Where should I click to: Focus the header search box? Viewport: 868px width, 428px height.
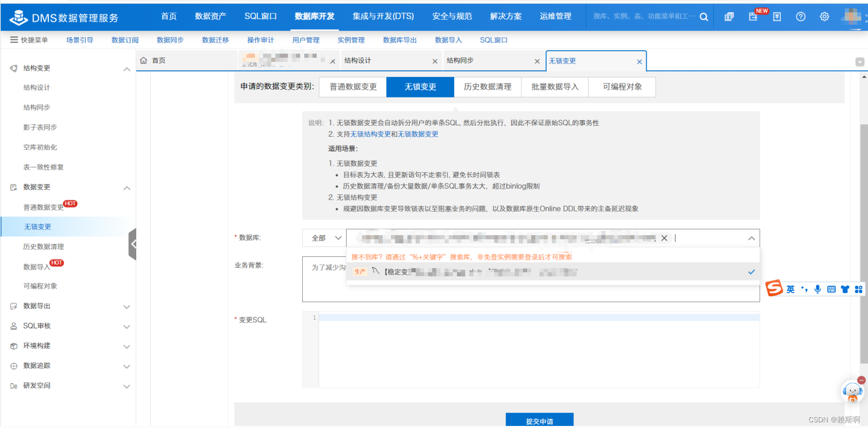[644, 17]
